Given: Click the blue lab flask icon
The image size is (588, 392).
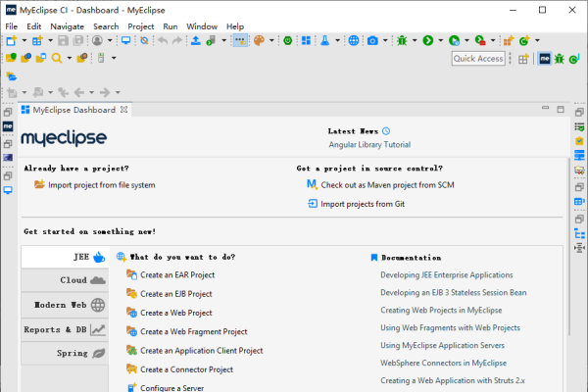Looking at the screenshot, I should pos(324,40).
